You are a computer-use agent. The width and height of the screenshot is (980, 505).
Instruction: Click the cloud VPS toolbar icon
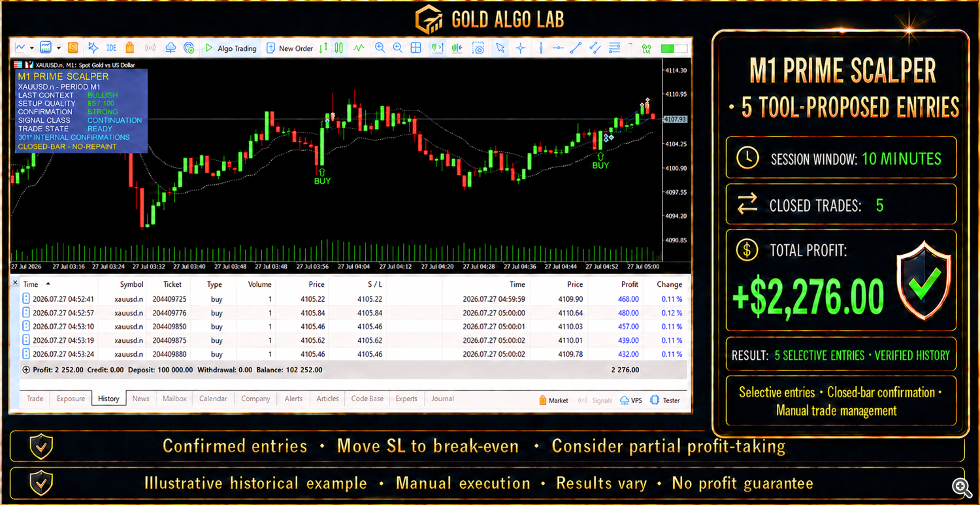point(171,48)
